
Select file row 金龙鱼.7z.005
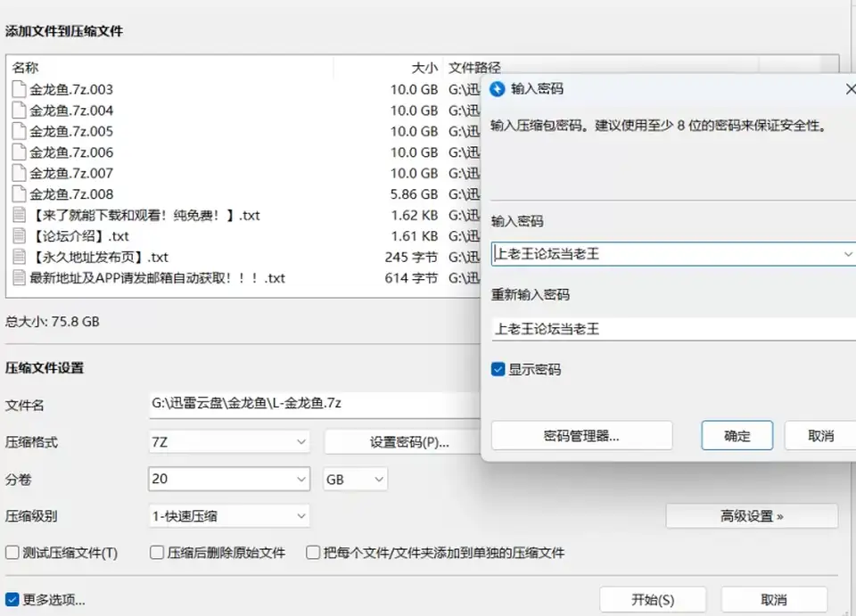pyautogui.click(x=244, y=131)
